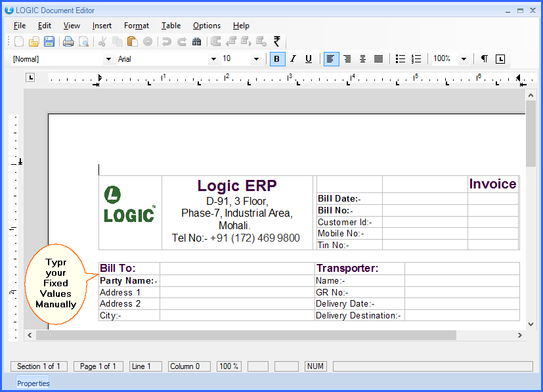The image size is (543, 392).
Task: Click the tab marker icon on the formatting toolbar
Action: (500, 59)
